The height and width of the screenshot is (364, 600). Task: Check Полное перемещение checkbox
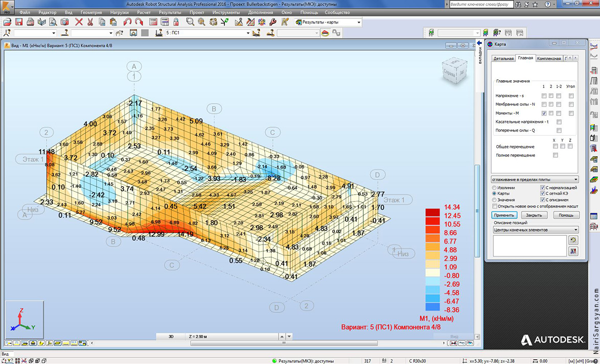click(x=556, y=155)
